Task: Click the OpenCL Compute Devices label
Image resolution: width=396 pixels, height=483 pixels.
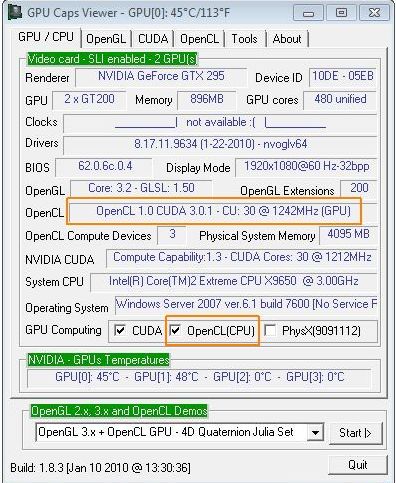Action: click(88, 236)
